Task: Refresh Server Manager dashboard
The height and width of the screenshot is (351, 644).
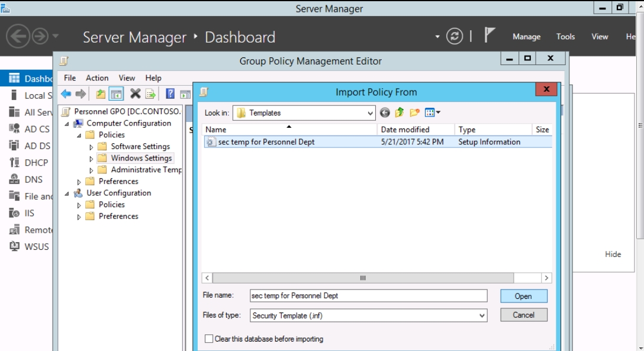Action: (454, 37)
